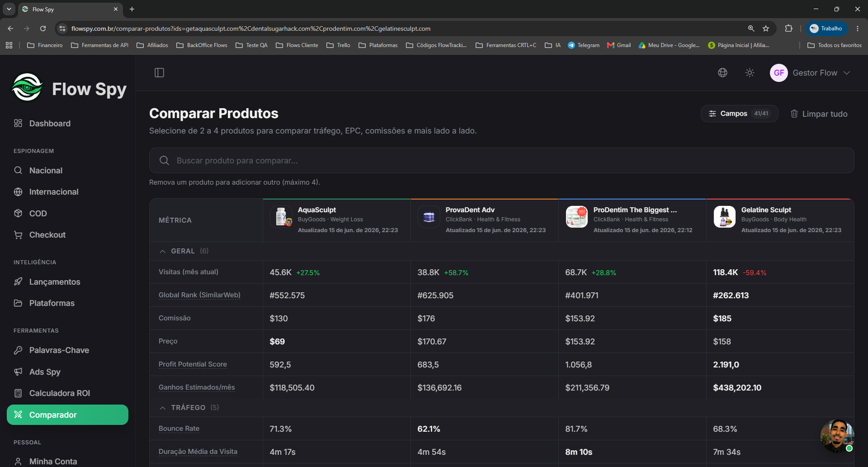Viewport: 868px width, 467px height.
Task: Click the AquaSculpt product thumbnail
Action: [x=281, y=217]
